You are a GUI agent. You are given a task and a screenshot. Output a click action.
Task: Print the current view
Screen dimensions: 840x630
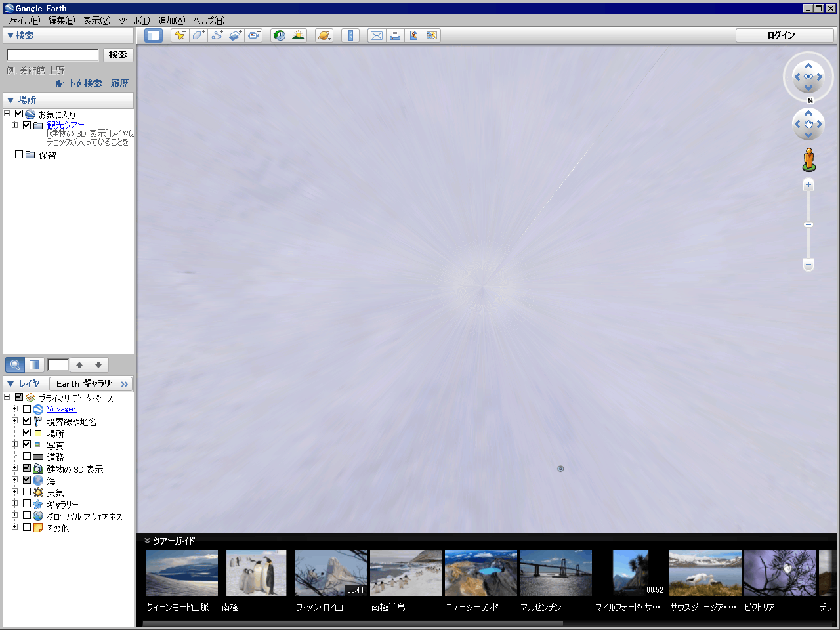395,35
